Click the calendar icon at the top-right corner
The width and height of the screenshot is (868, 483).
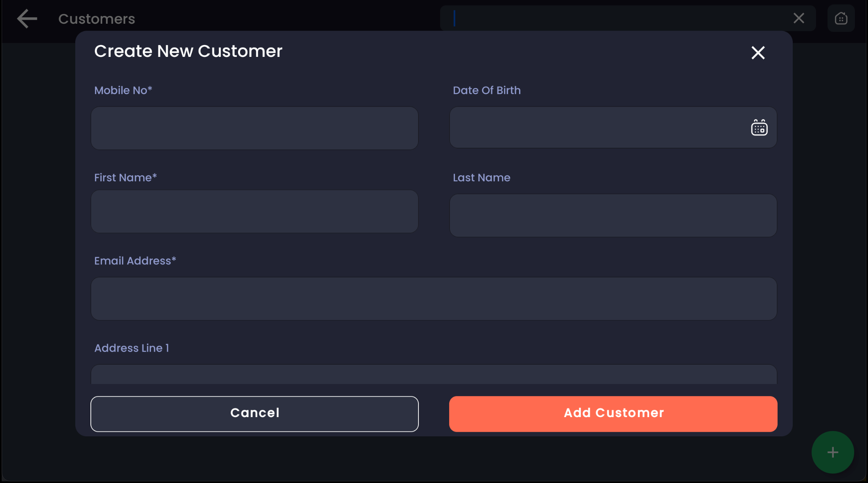tap(841, 18)
